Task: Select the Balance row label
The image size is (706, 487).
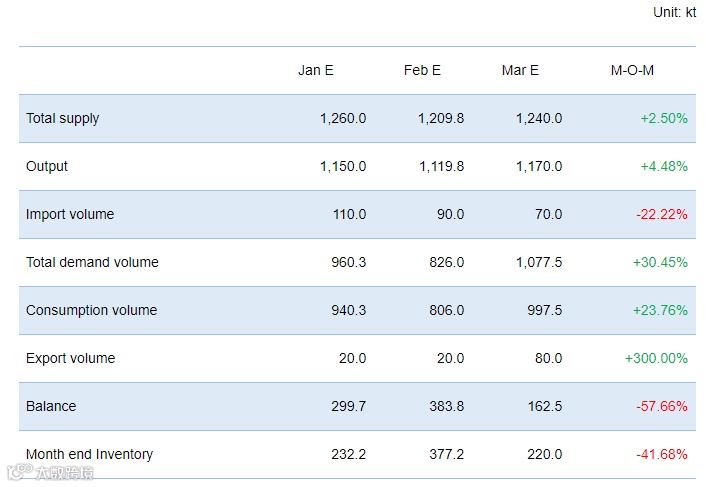Action: [x=51, y=406]
